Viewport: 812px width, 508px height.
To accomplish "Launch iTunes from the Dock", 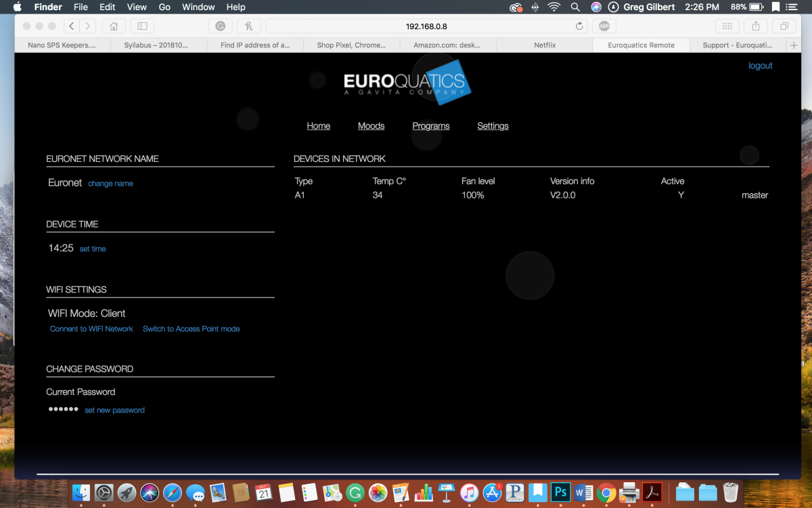I will (469, 492).
